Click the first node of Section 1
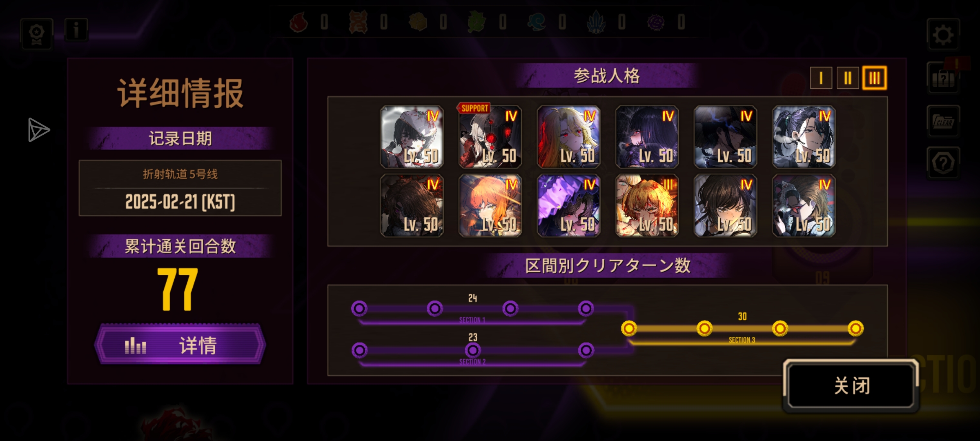 (359, 308)
